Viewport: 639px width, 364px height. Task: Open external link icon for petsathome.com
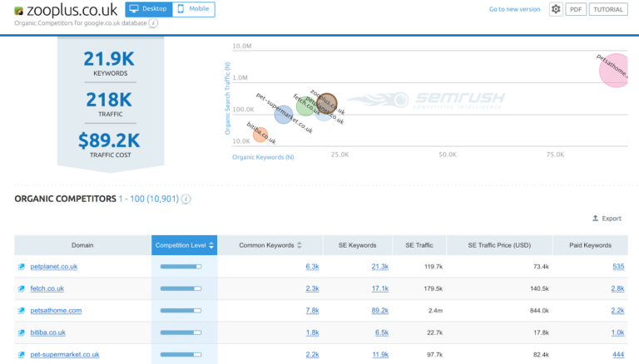[21, 311]
